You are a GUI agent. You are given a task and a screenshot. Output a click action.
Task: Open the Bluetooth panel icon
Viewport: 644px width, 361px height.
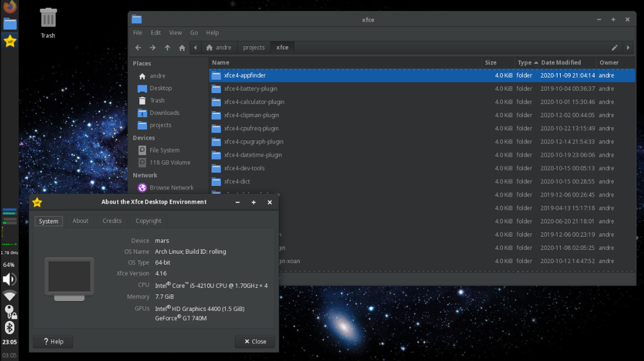pyautogui.click(x=10, y=328)
